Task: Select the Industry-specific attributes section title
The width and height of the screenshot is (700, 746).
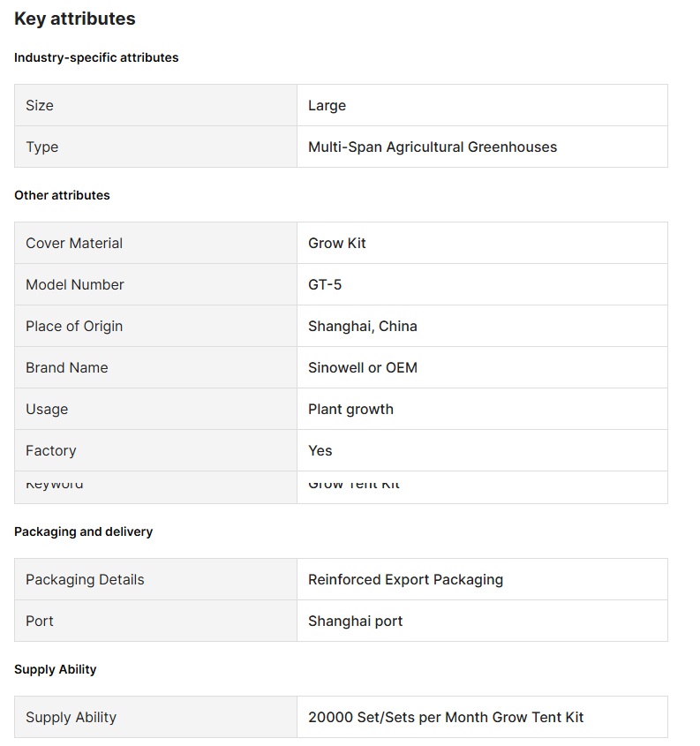Action: [x=96, y=57]
